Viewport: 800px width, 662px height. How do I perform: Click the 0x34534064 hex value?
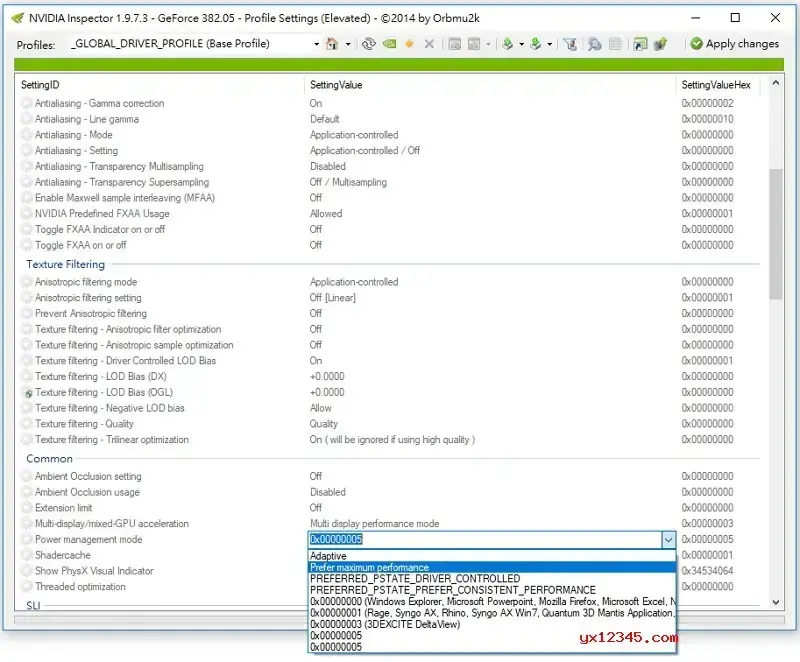coord(707,571)
